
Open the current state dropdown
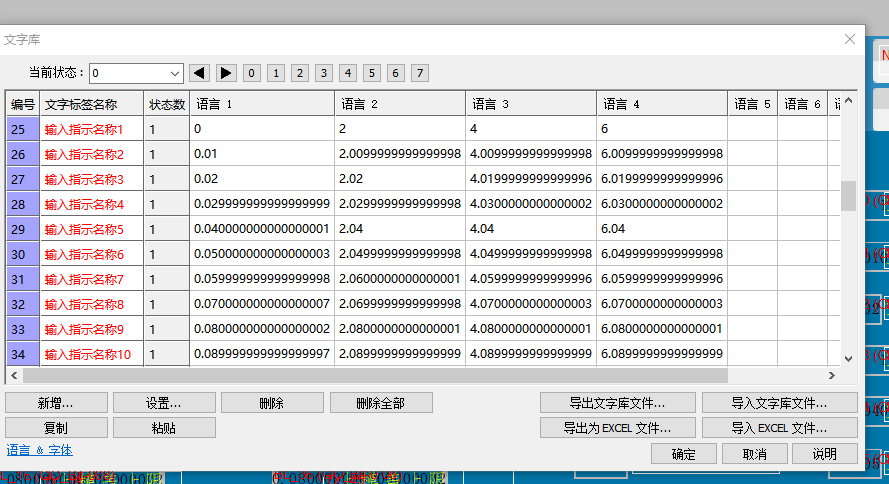[x=175, y=73]
